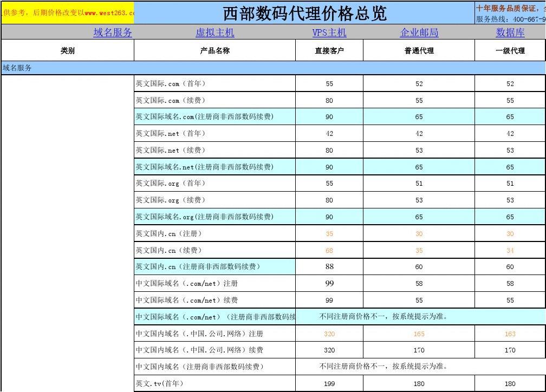Image resolution: width=546 pixels, height=392 pixels.
Task: Select the 英文国际域名.net 非西部数码续费 cell
Action: [214, 167]
